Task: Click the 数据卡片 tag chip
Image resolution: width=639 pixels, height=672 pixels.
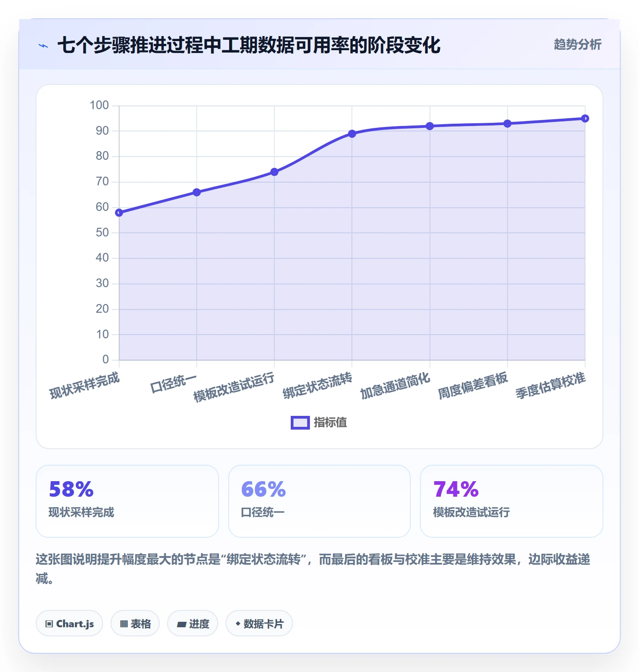Action: point(259,624)
